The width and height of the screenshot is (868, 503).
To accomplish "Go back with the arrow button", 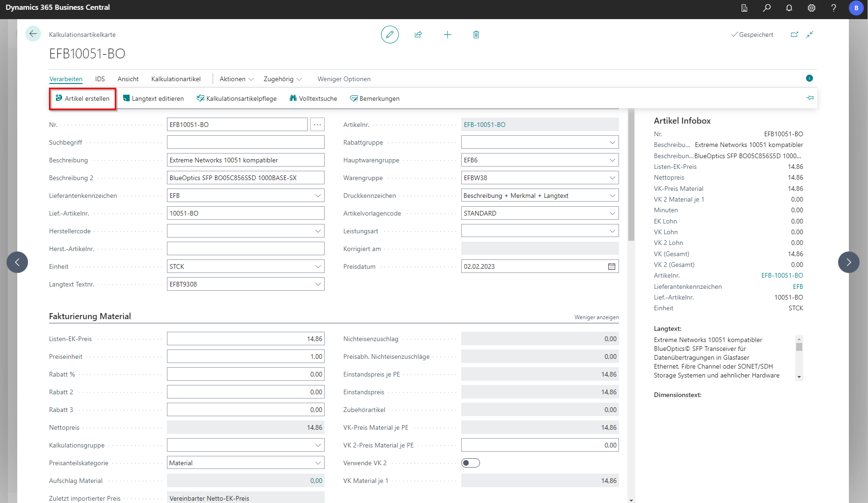I will click(33, 34).
